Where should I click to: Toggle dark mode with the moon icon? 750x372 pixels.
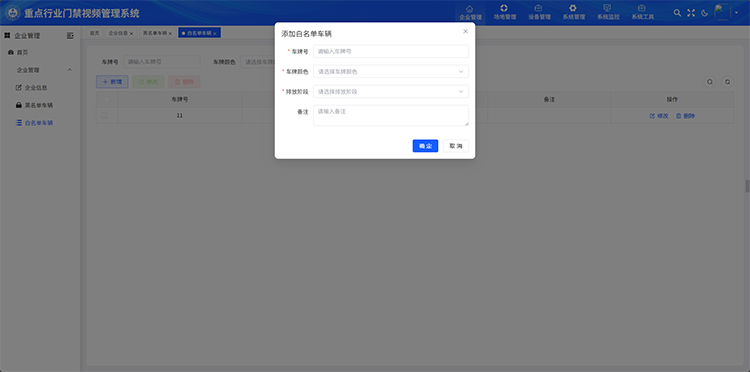coord(705,13)
